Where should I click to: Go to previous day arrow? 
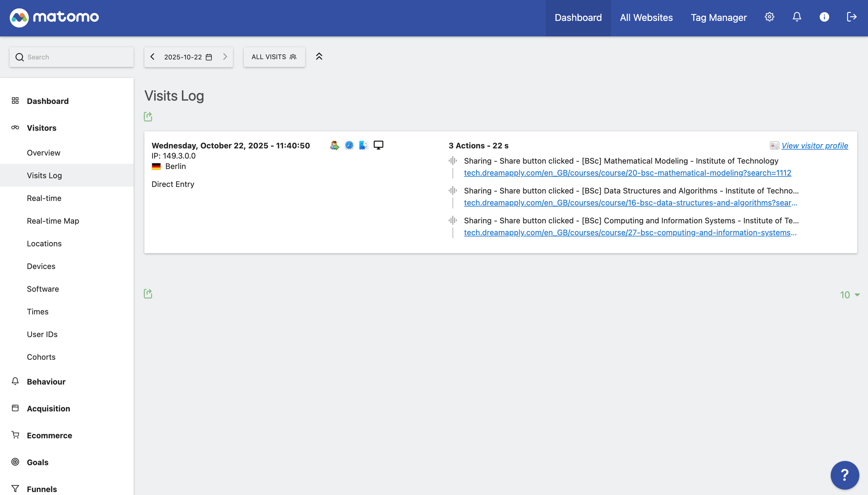pyautogui.click(x=152, y=57)
